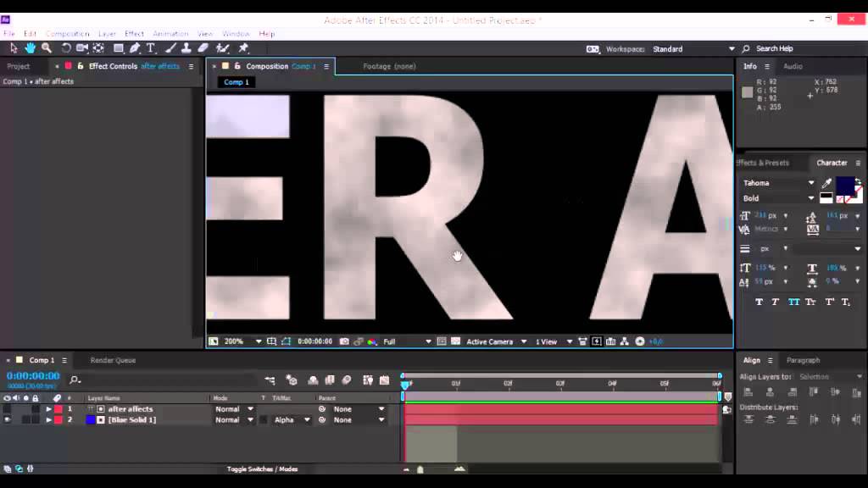Expand the after affects layer properties

48,409
